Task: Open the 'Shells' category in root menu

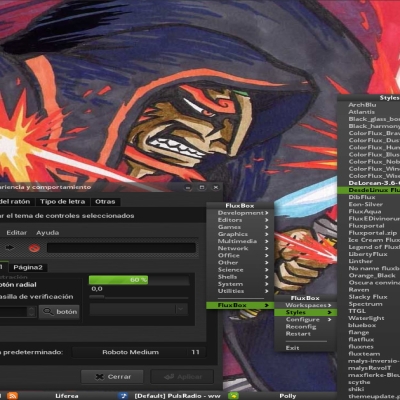Action: tap(240, 277)
